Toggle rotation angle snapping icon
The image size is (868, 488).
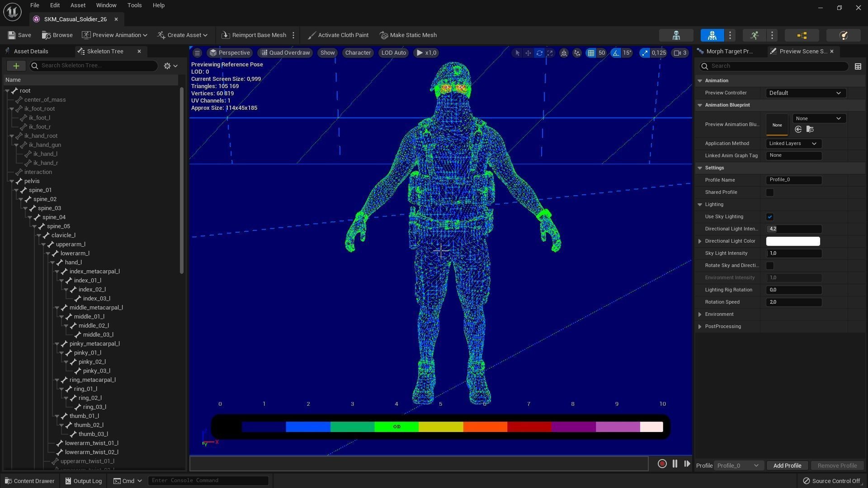[616, 53]
